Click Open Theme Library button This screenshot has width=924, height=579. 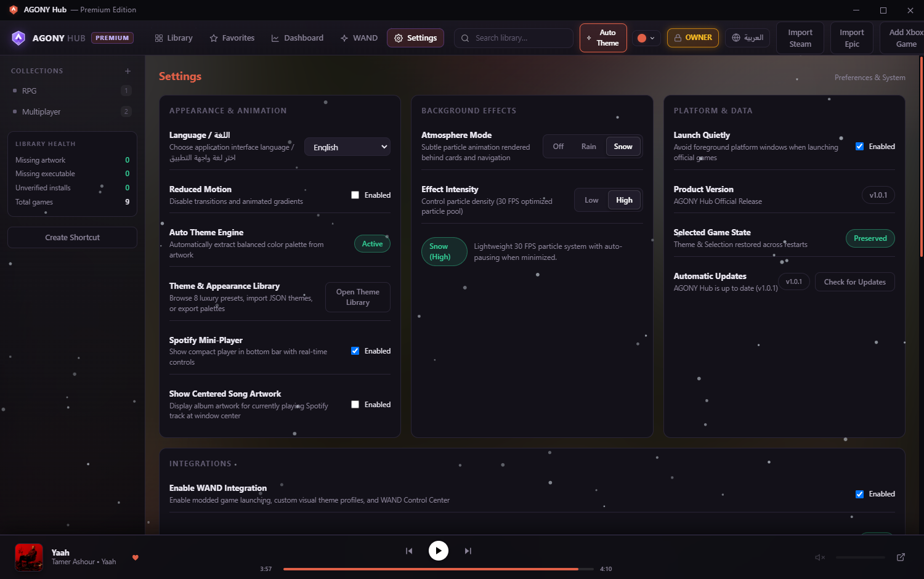[x=358, y=297]
